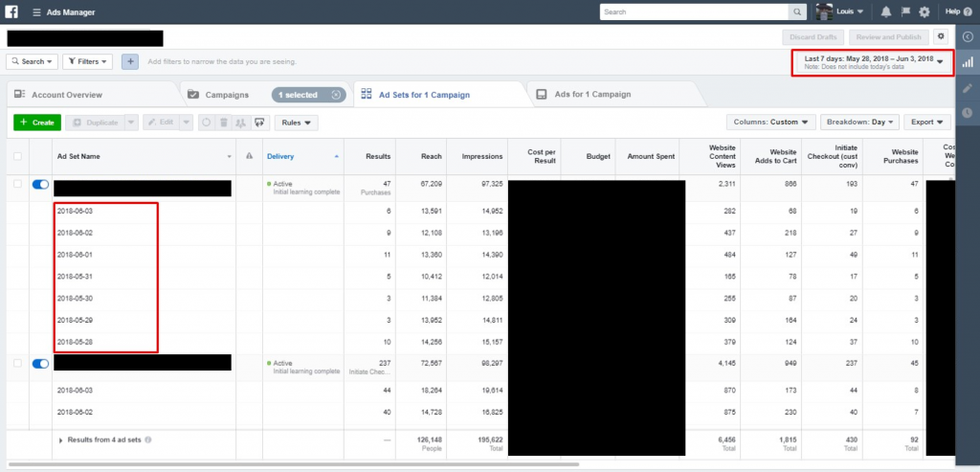
Task: Click the Edit button
Action: pyautogui.click(x=161, y=123)
